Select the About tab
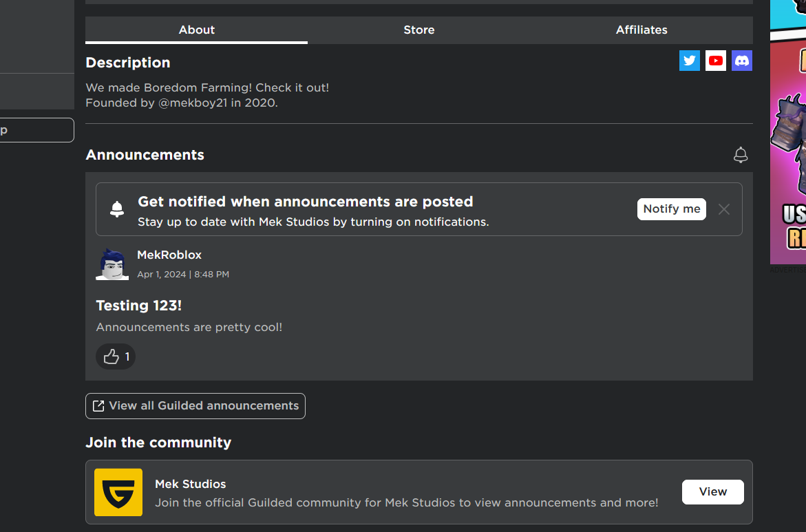806x532 pixels. coord(196,30)
